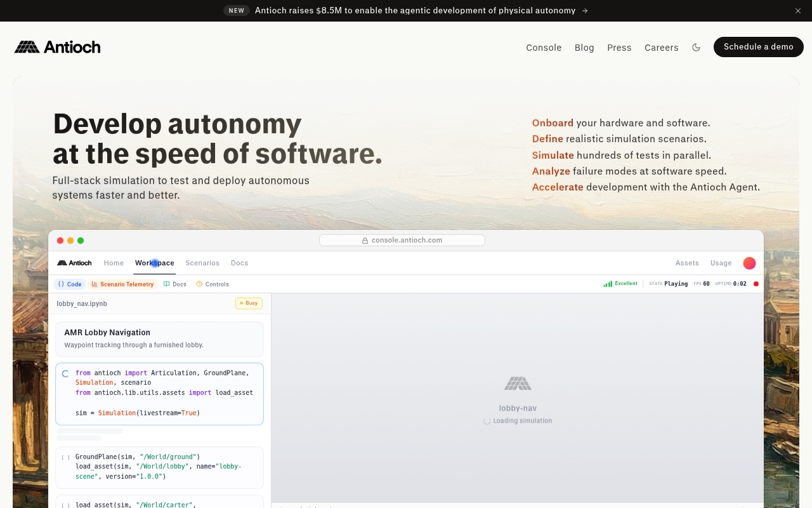Open the console Docs tab
812x508 pixels.
pos(239,263)
